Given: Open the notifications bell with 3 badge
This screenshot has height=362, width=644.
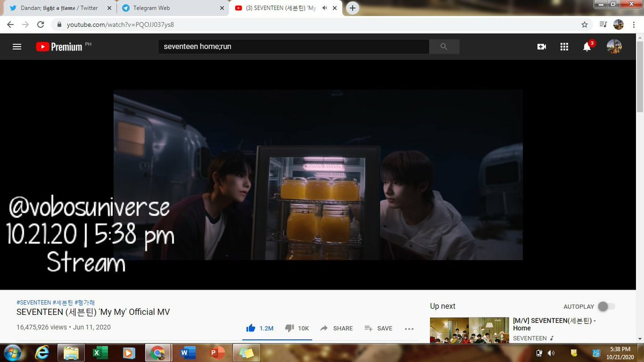Looking at the screenshot, I should click(x=588, y=46).
